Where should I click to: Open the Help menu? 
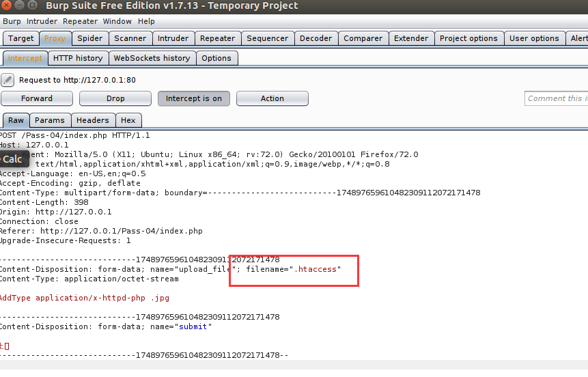[x=146, y=21]
